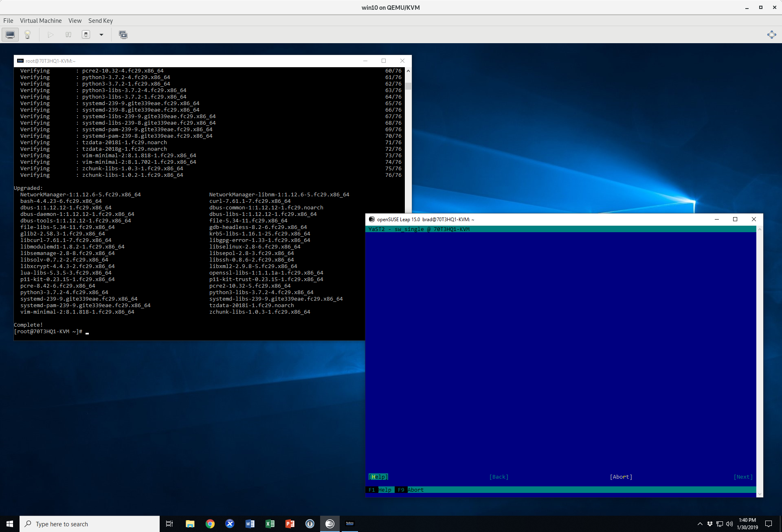Open the blue X app on taskbar
Viewport: 782px width, 532px height.
pos(230,524)
